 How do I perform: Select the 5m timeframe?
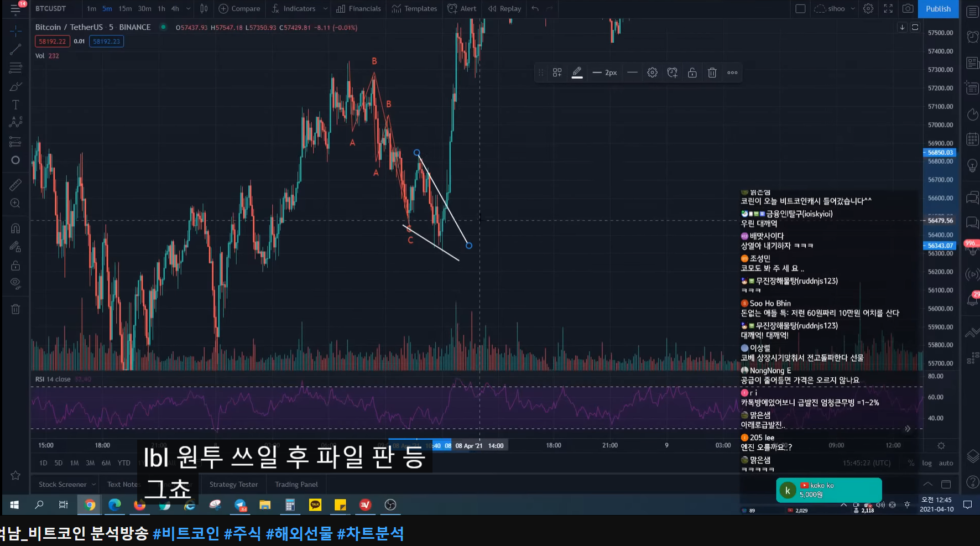point(107,8)
